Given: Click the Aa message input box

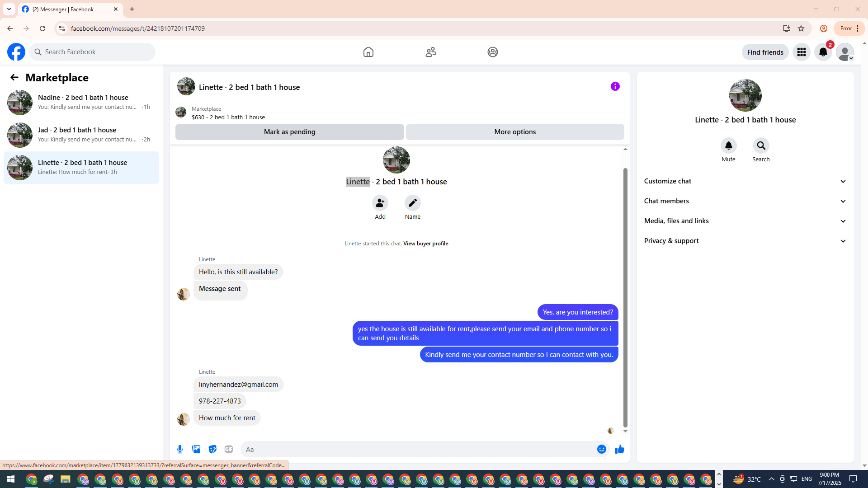Looking at the screenshot, I should tap(418, 449).
